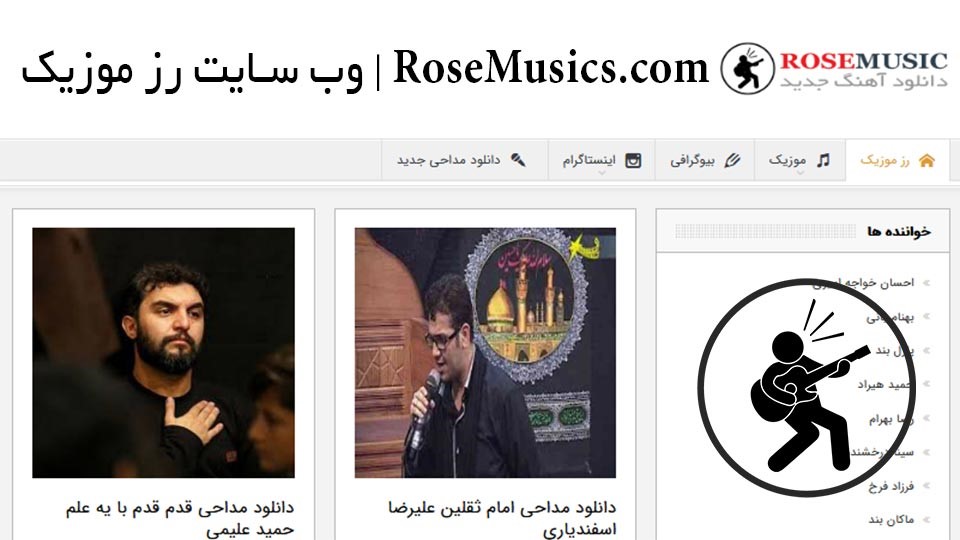This screenshot has width=960, height=540.
Task: Open singer link فرزاد فرخ
Action: tap(891, 486)
